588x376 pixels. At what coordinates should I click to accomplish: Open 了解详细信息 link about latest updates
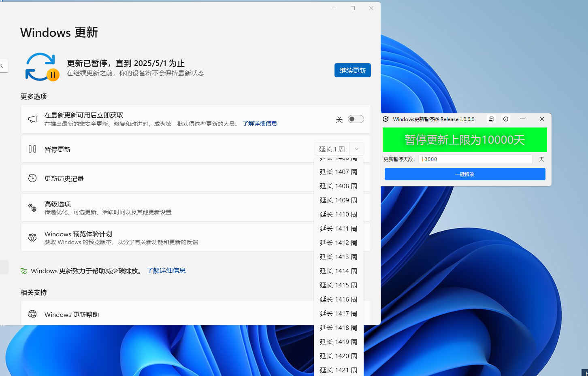(x=260, y=123)
